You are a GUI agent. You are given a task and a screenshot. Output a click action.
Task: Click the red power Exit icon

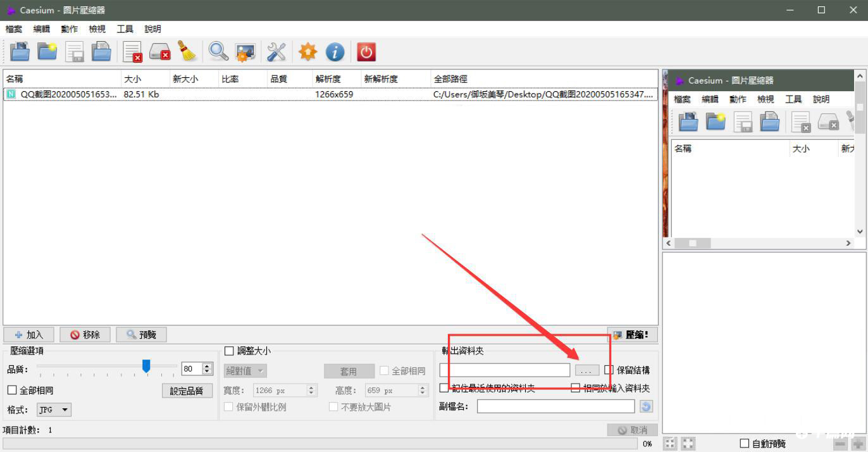click(366, 51)
